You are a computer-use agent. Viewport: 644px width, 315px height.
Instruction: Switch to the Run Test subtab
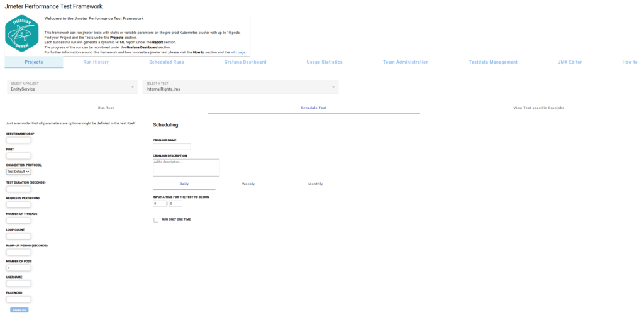(106, 108)
